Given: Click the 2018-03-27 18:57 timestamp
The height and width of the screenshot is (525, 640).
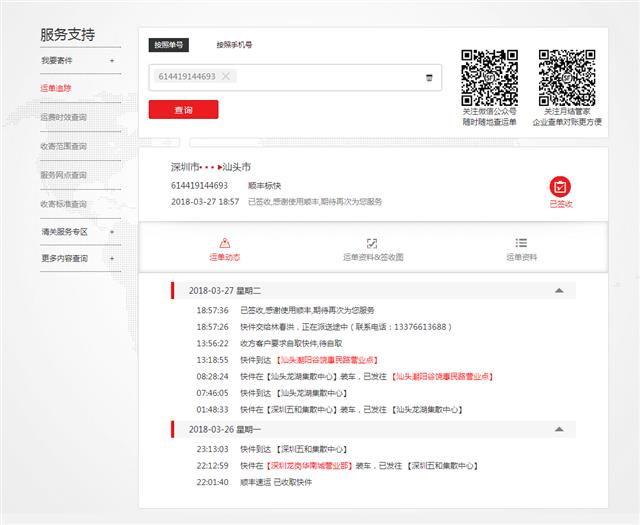Looking at the screenshot, I should point(205,202).
